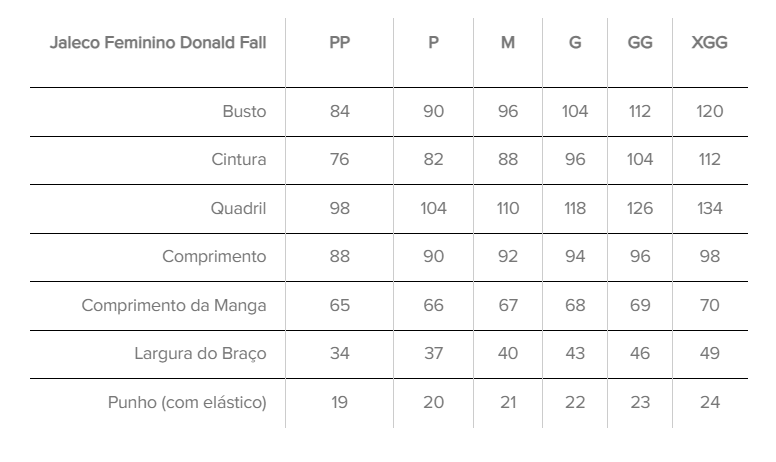
Task: Select the XGG size column header
Action: click(x=709, y=43)
